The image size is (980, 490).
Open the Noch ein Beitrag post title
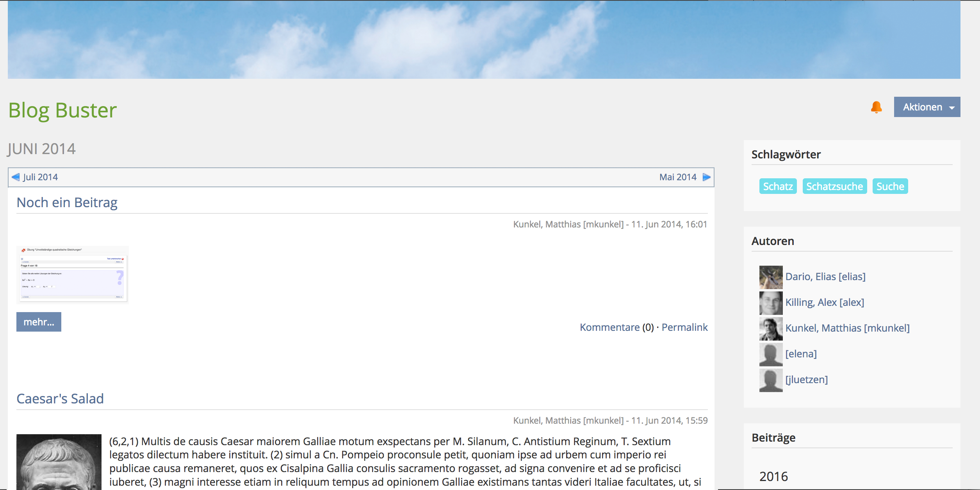[x=67, y=202]
